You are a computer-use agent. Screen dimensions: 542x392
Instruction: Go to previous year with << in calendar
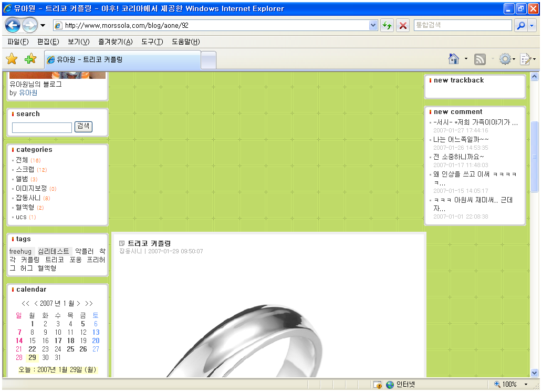(26, 303)
